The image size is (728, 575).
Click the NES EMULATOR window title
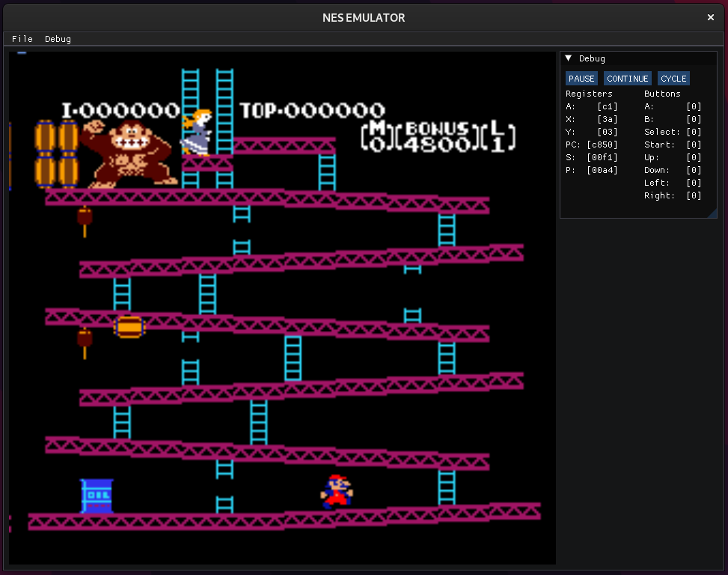point(364,18)
